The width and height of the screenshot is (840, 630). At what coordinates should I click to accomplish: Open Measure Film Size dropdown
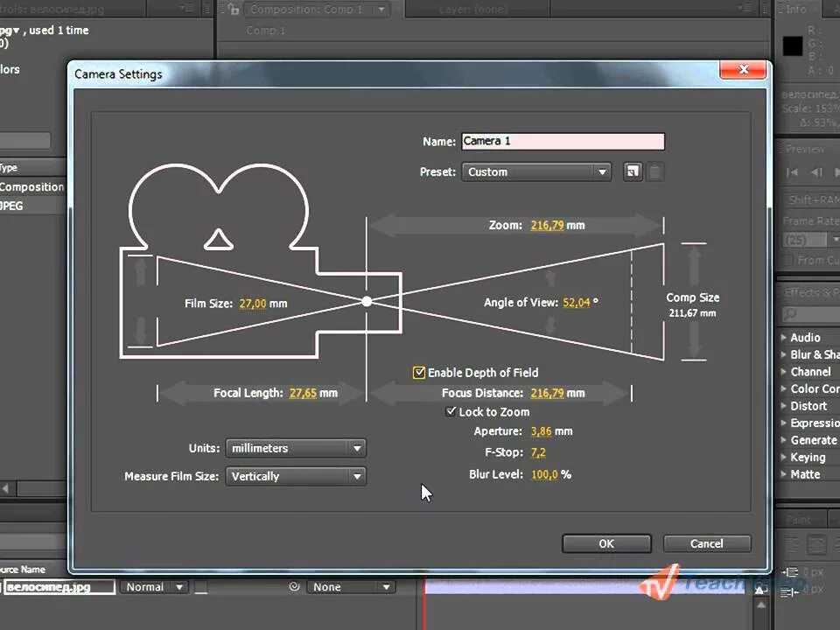296,476
